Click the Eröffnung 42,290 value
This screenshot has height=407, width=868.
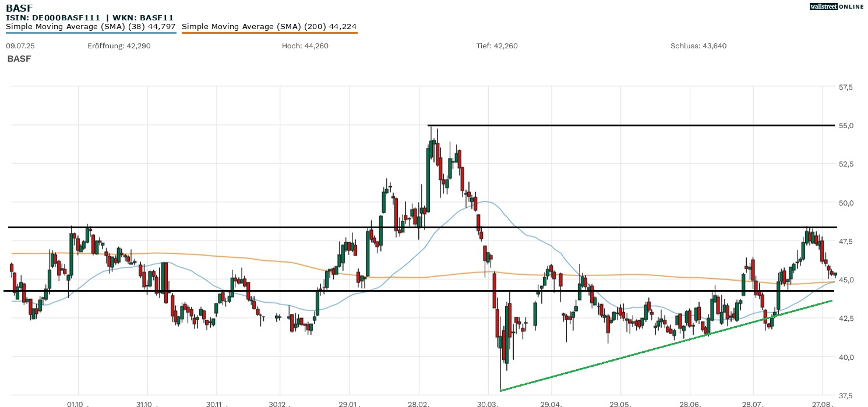119,46
